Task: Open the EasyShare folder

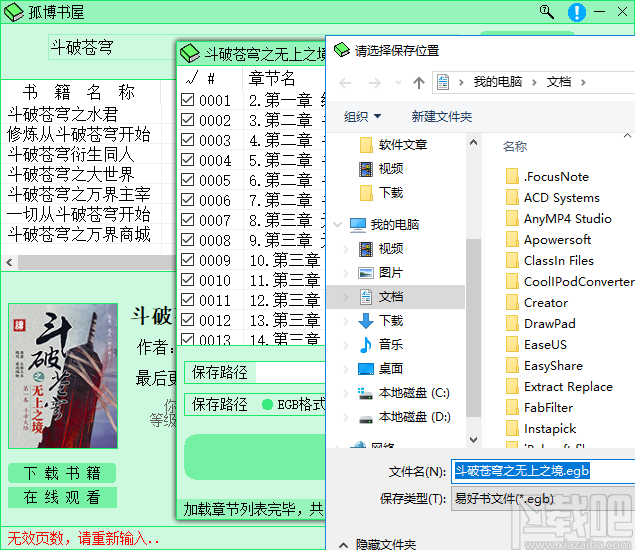Action: [544, 366]
